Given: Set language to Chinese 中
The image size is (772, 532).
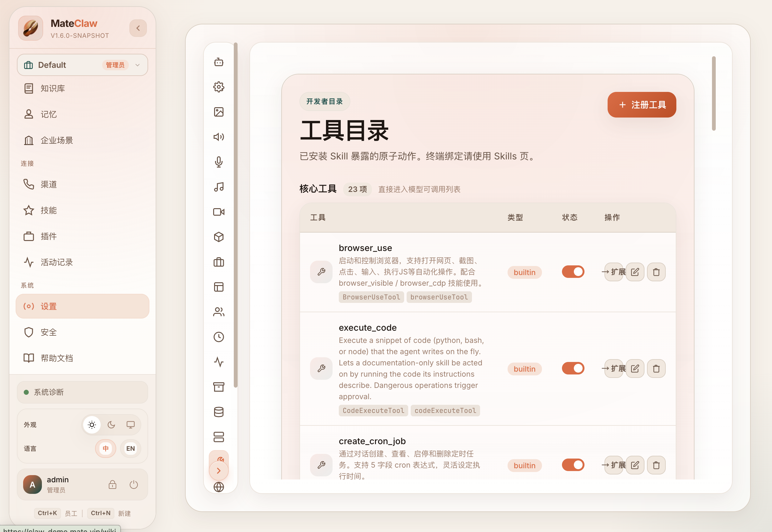Looking at the screenshot, I should 106,449.
